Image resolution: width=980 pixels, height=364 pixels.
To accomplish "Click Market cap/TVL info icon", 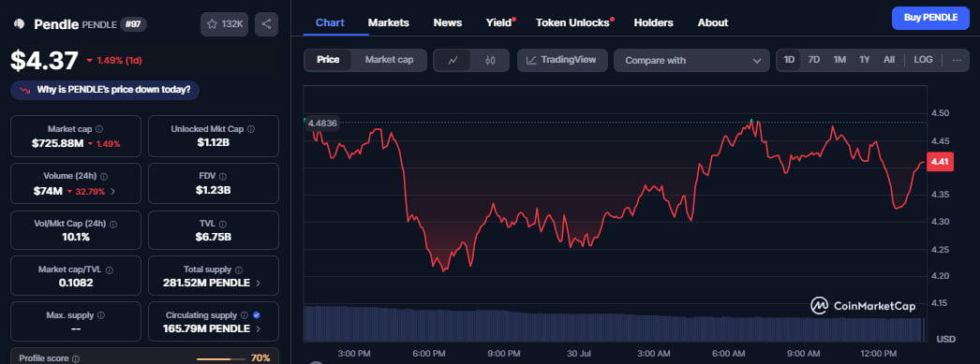I will 110,270.
